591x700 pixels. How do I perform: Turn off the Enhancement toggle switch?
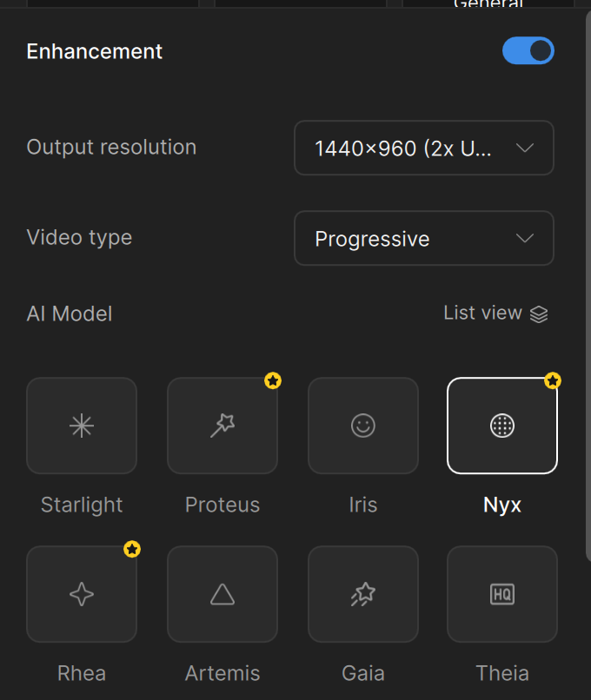tap(528, 51)
